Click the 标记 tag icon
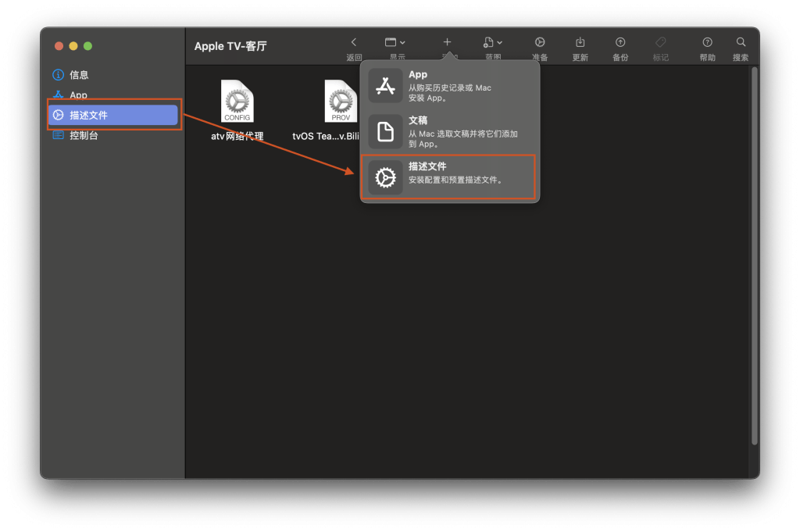The height and width of the screenshot is (532, 800). (661, 42)
